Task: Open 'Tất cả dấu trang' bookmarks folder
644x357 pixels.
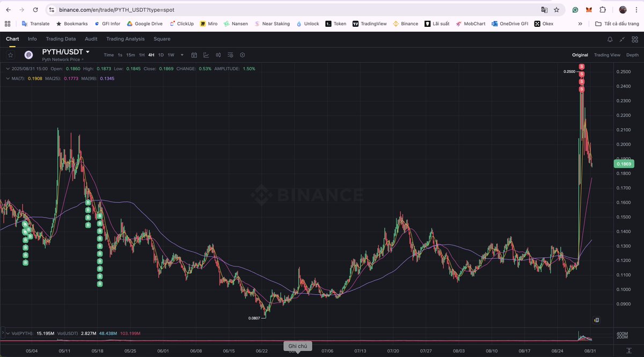Action: pyautogui.click(x=617, y=24)
